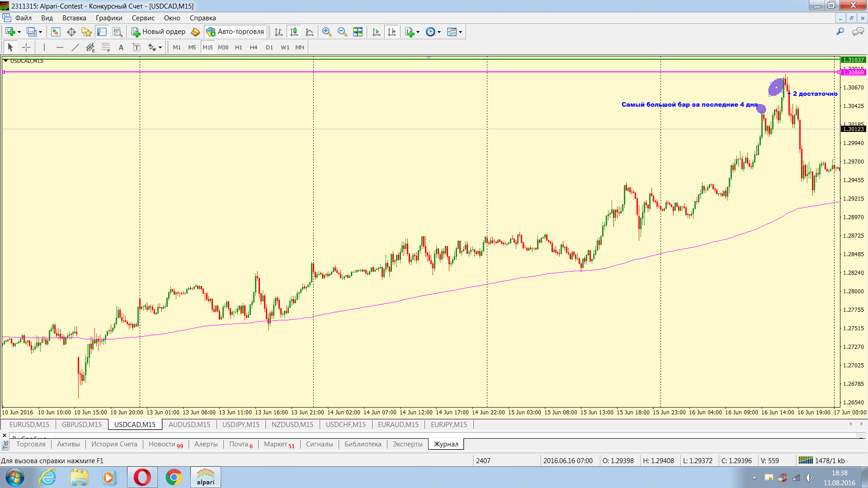Select the H4 timeframe button
Image resolution: width=868 pixels, height=488 pixels.
pyautogui.click(x=253, y=47)
